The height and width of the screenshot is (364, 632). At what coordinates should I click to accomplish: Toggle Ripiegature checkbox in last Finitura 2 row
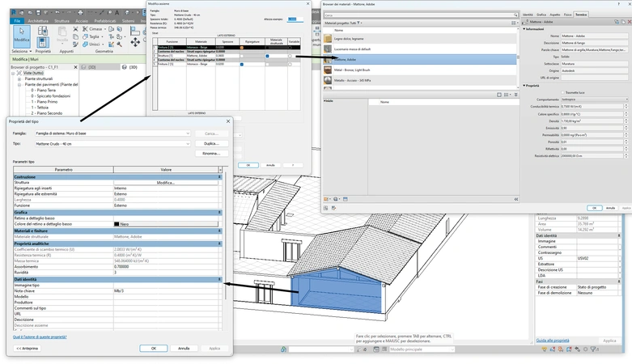(x=242, y=64)
